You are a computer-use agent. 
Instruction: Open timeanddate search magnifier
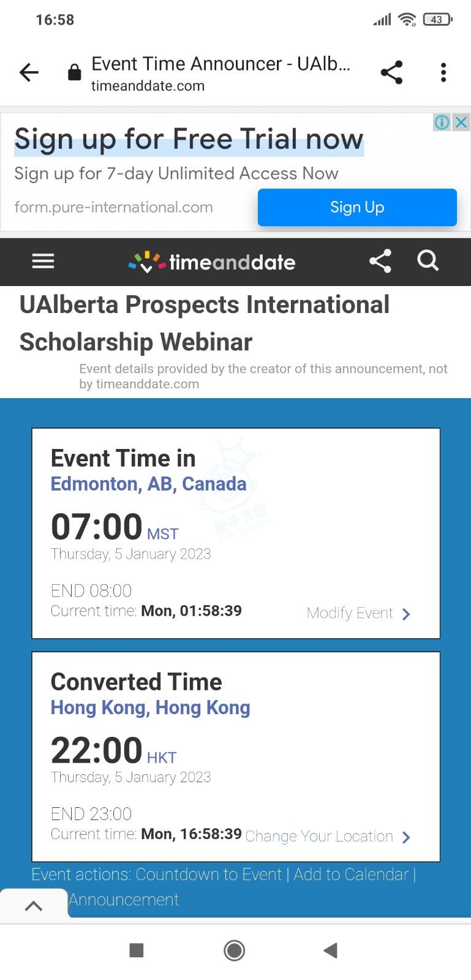pos(428,261)
